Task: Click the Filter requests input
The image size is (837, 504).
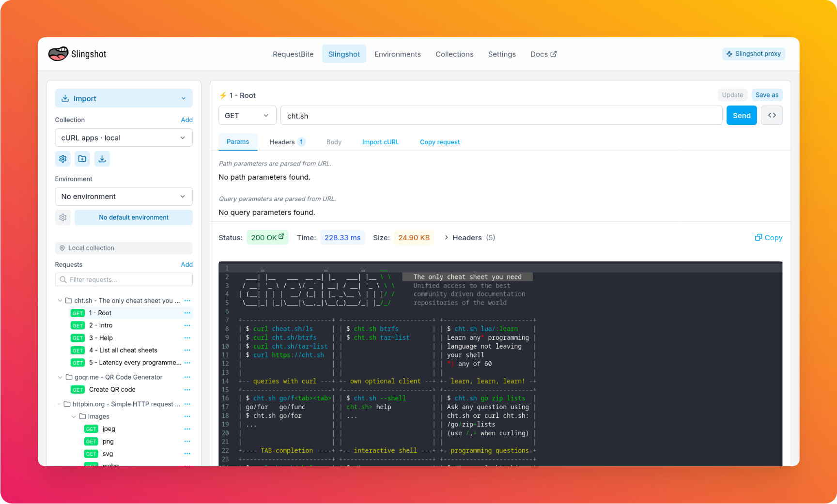Action: (124, 279)
